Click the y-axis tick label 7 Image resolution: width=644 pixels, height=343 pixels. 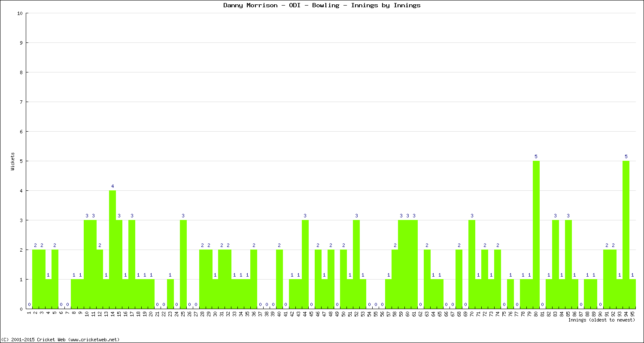click(21, 102)
